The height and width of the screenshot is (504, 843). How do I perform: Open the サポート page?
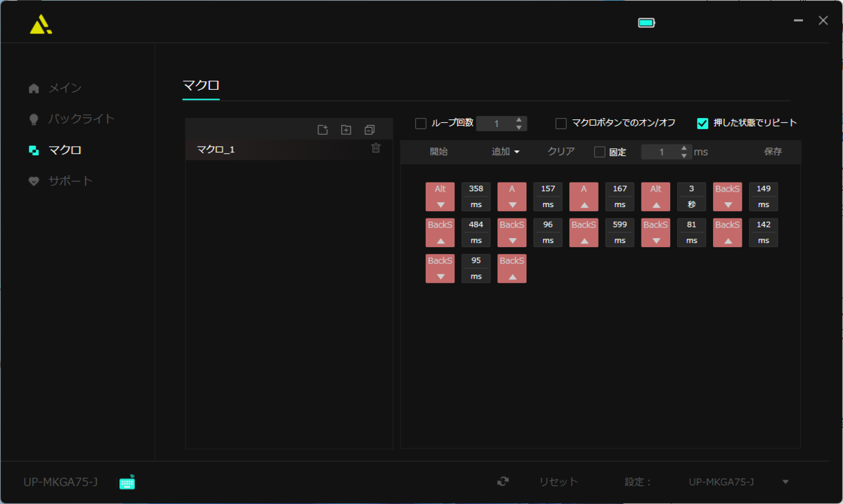click(x=60, y=181)
